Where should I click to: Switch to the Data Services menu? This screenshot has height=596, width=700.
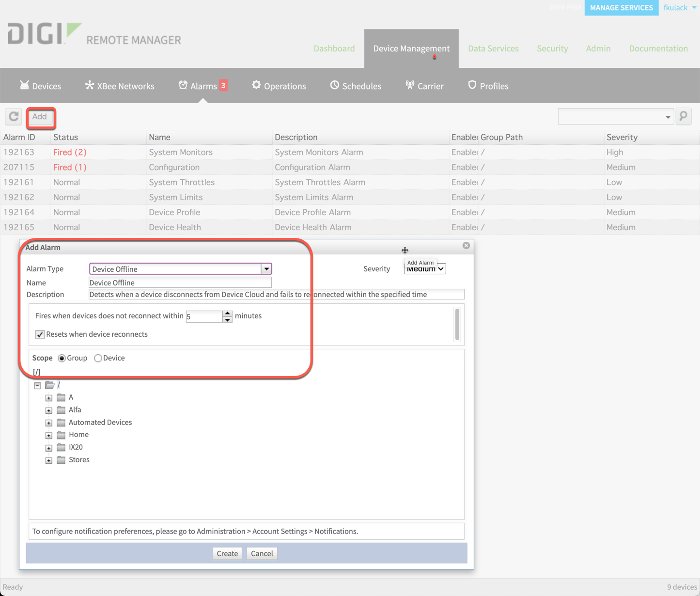(x=493, y=48)
